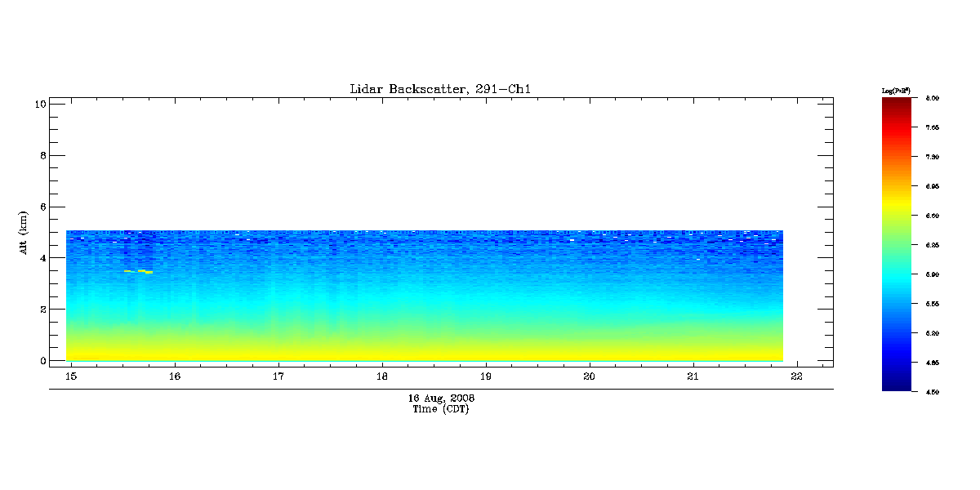
Task: Click the Log(P·R²) colorbar title
Action: (896, 90)
